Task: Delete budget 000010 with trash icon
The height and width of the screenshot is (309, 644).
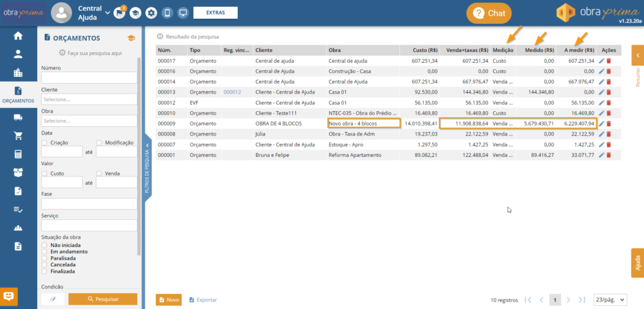Action: tap(609, 113)
